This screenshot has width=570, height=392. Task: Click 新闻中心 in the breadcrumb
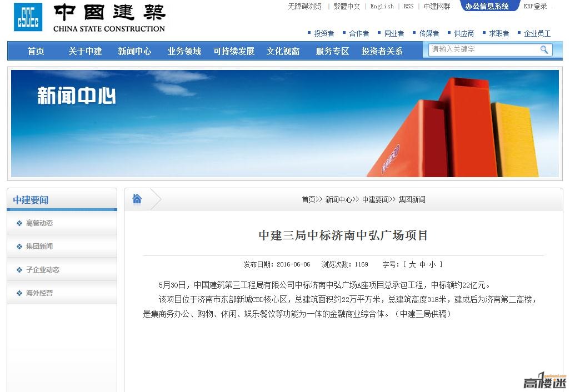click(338, 199)
